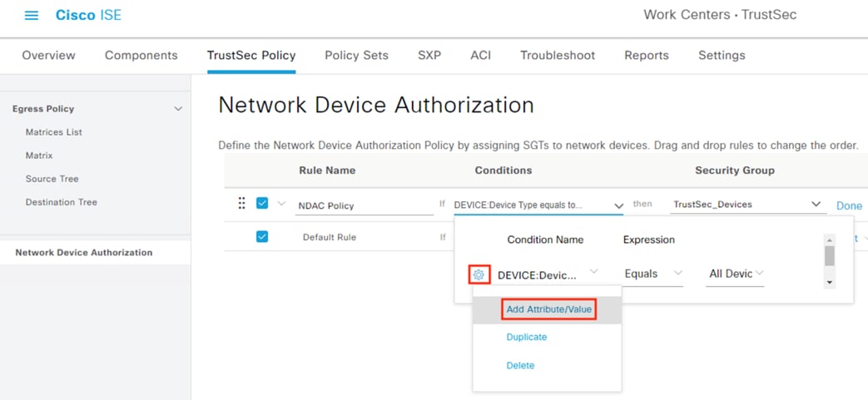Go to the SXP tab
Screen dimensions: 868x400
click(x=429, y=56)
